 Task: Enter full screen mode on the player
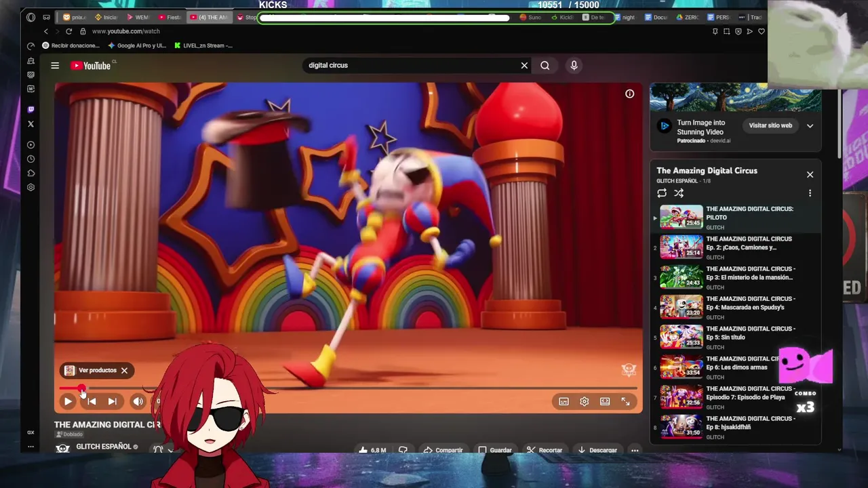[625, 401]
